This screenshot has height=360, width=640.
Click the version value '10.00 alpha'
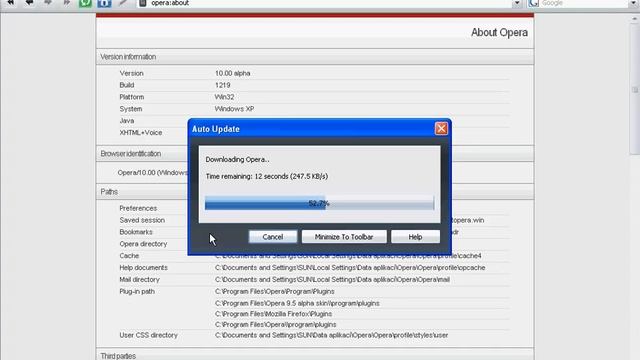click(233, 73)
